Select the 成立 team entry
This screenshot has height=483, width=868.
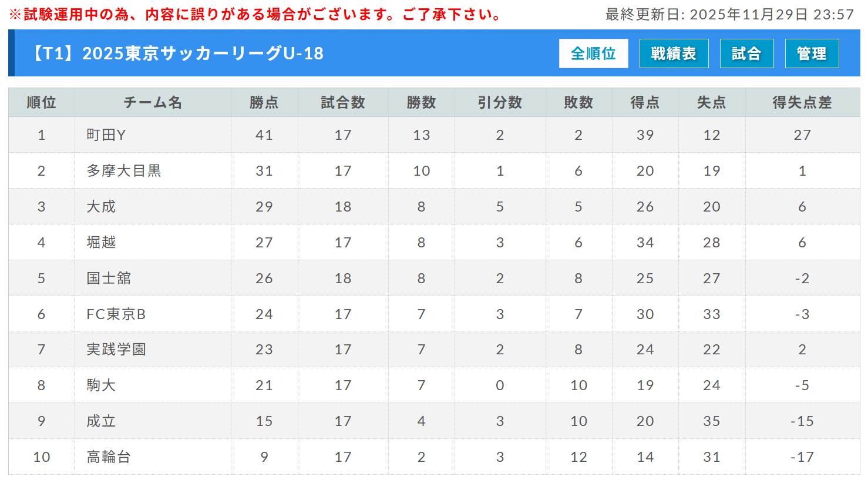click(101, 421)
